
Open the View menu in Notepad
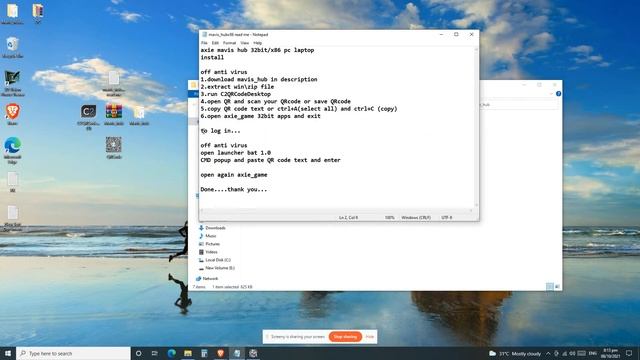[x=244, y=43]
